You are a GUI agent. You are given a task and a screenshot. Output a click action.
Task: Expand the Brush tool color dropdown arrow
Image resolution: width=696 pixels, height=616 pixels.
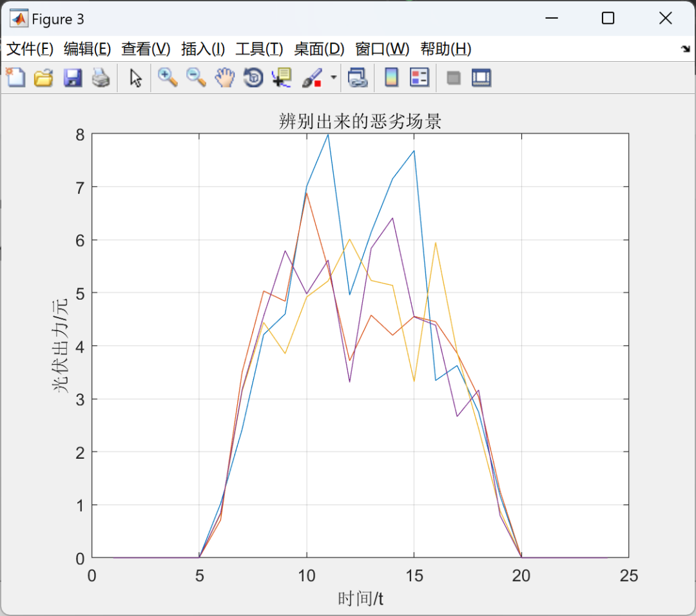tap(333, 78)
